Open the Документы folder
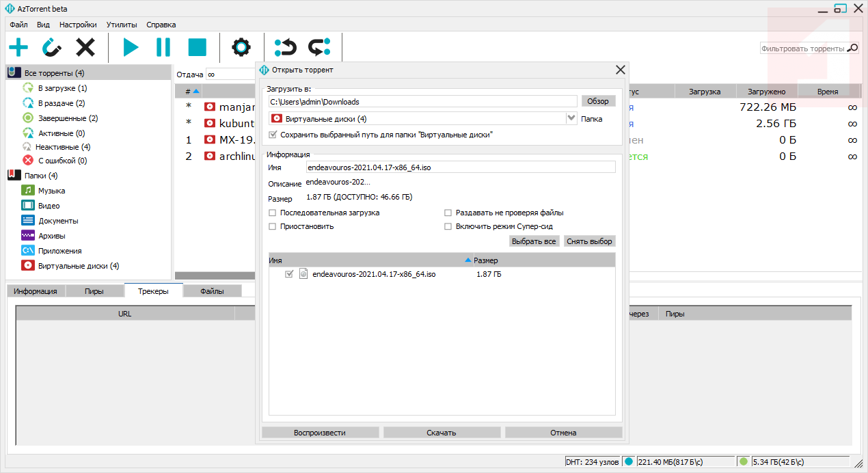Image resolution: width=868 pixels, height=473 pixels. point(58,221)
